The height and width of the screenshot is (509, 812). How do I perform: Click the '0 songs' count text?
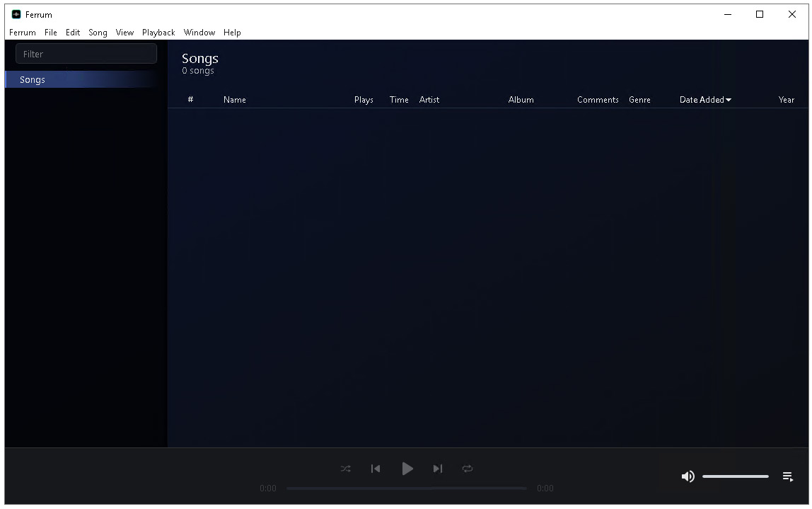(198, 71)
